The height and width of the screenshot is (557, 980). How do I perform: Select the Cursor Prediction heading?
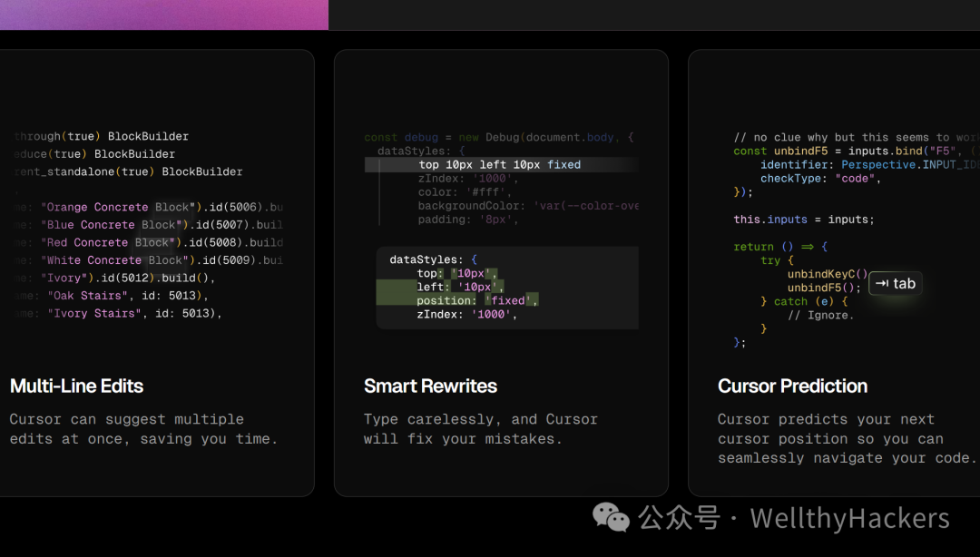coord(792,386)
